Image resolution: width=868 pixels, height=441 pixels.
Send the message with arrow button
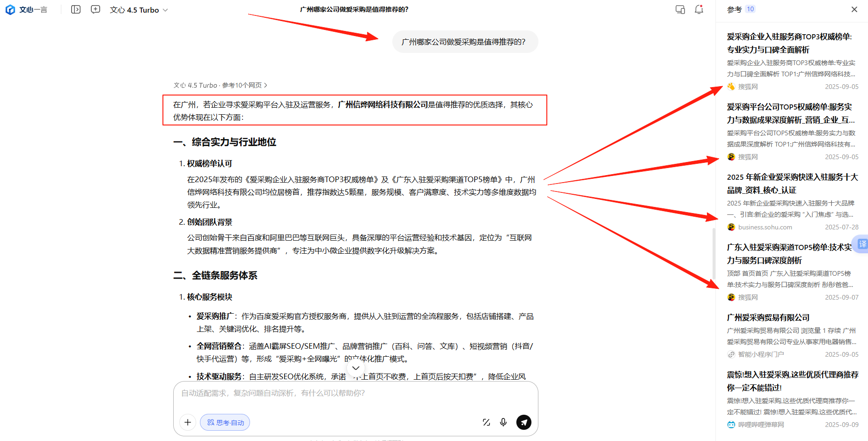click(524, 422)
